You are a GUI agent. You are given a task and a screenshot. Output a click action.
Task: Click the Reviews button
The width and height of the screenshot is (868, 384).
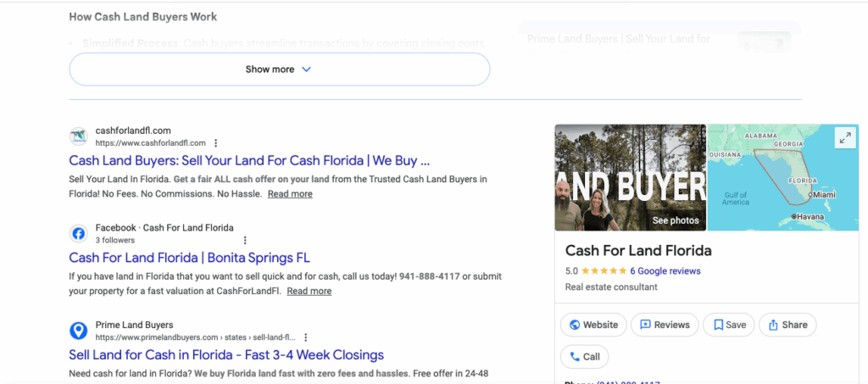coord(665,325)
